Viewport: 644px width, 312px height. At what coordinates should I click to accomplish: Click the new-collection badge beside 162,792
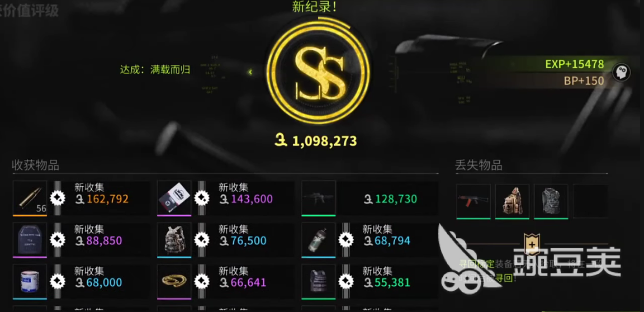point(58,198)
